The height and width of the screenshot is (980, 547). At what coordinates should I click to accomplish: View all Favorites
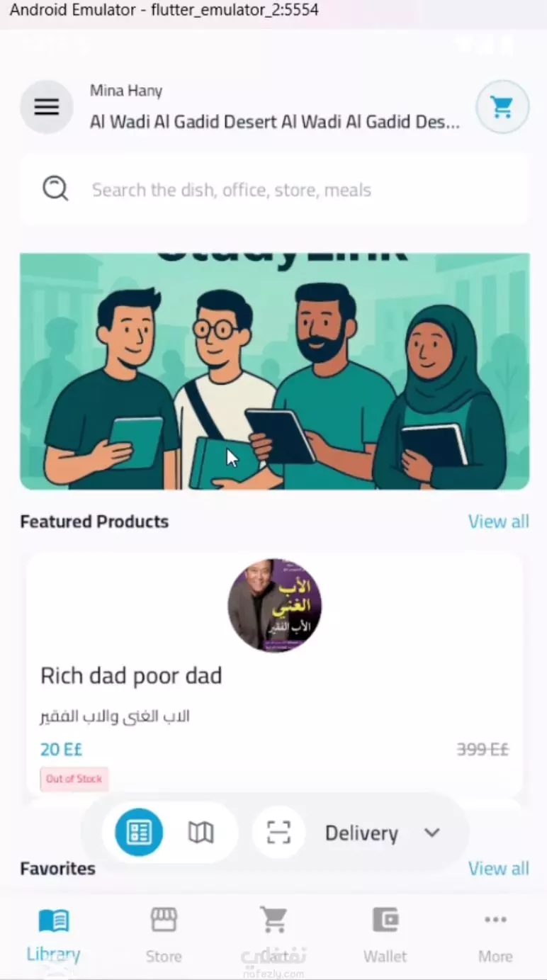coord(499,869)
